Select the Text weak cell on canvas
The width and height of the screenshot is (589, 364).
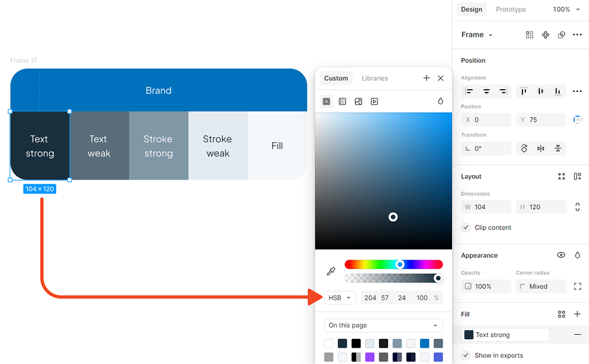pos(99,146)
